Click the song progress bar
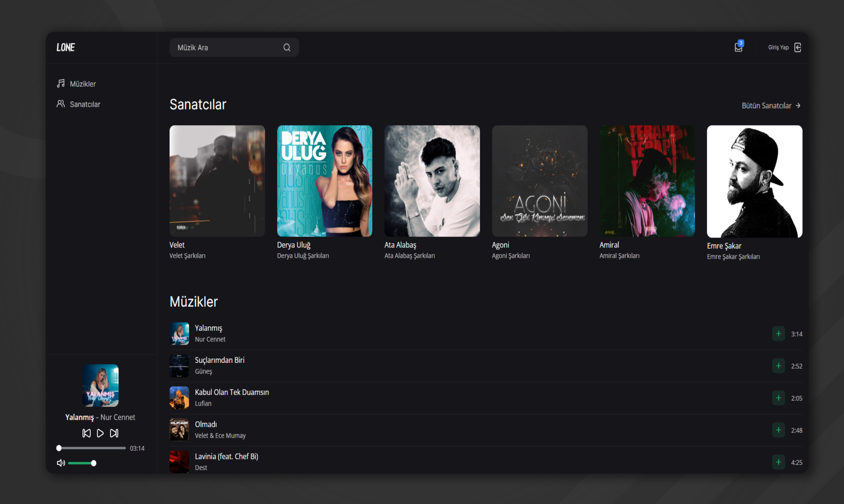 92,448
